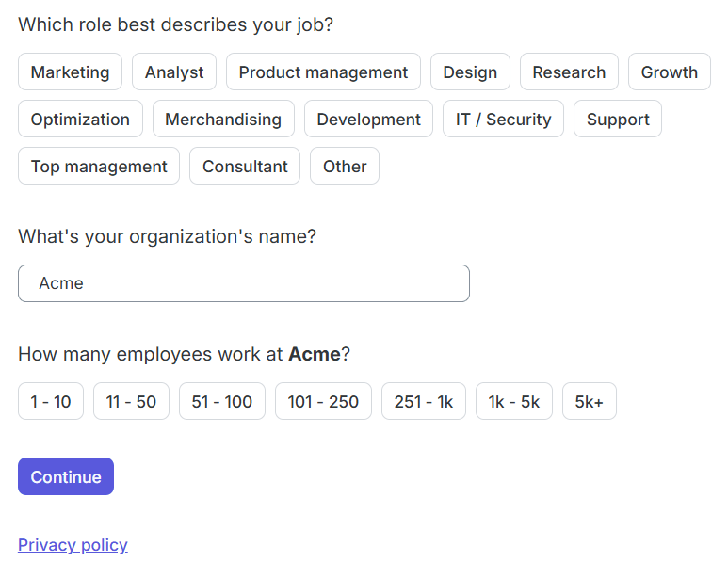The width and height of the screenshot is (728, 562).
Task: Select Consultant as your role
Action: pos(245,166)
